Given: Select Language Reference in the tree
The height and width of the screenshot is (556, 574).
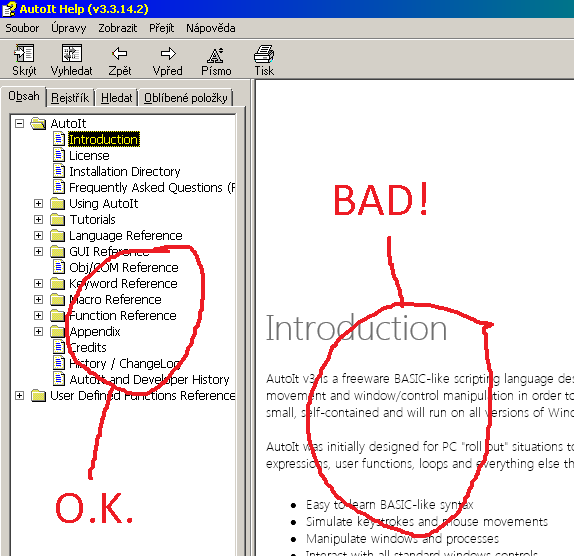Looking at the screenshot, I should click(126, 235).
